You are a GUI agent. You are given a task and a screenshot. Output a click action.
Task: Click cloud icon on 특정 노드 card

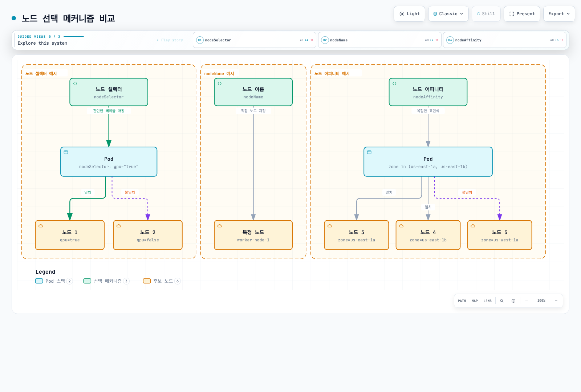pyautogui.click(x=220, y=226)
